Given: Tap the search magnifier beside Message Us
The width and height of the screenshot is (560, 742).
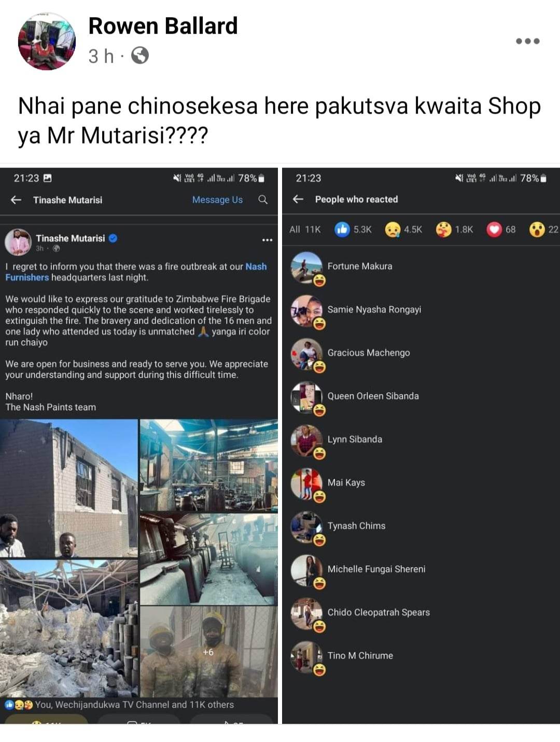Looking at the screenshot, I should tap(263, 200).
